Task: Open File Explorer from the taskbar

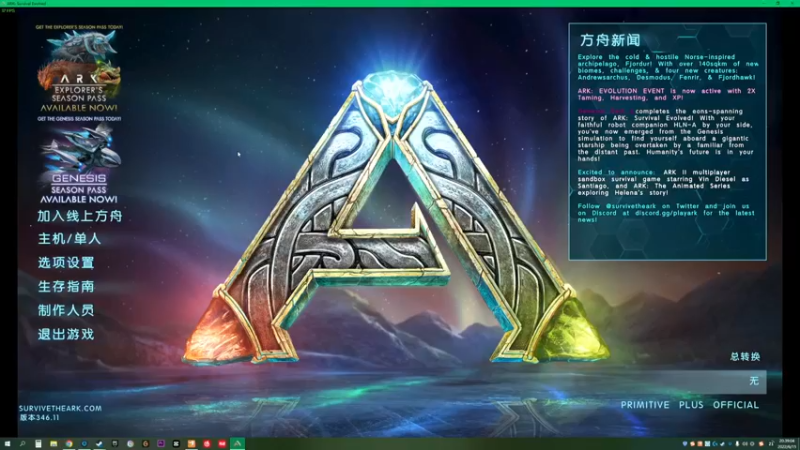Action: [x=54, y=444]
